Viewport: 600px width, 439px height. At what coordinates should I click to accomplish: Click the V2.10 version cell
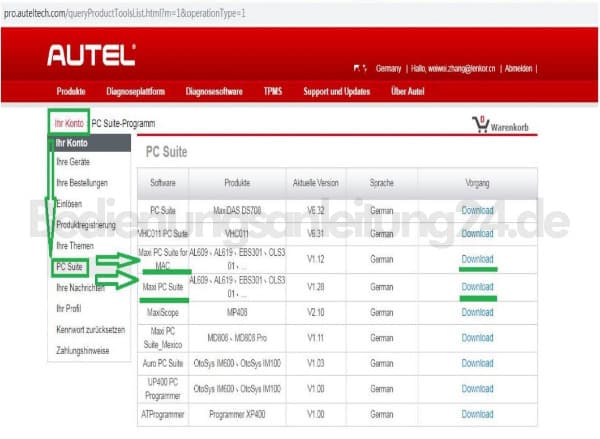tap(316, 312)
